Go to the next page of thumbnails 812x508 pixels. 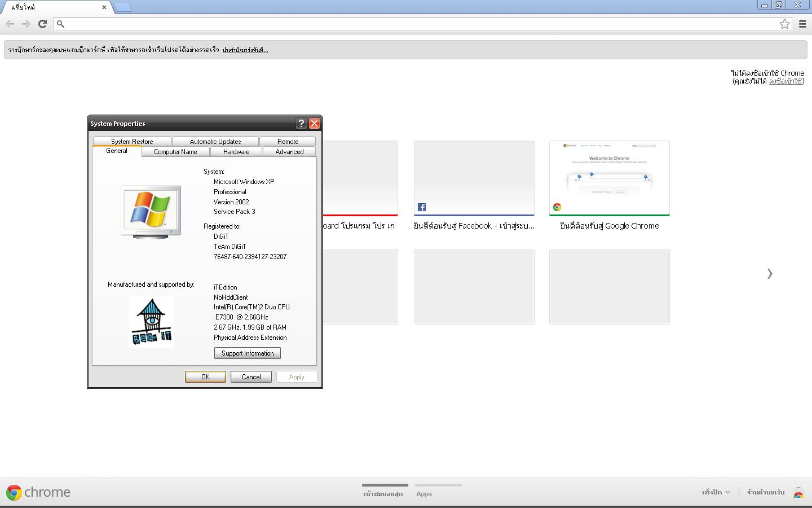770,274
